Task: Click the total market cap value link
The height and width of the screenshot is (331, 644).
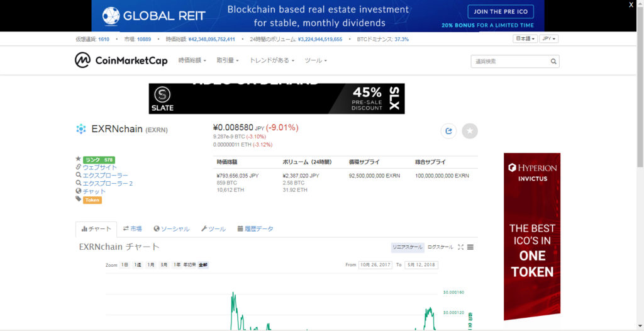Action: (x=211, y=40)
